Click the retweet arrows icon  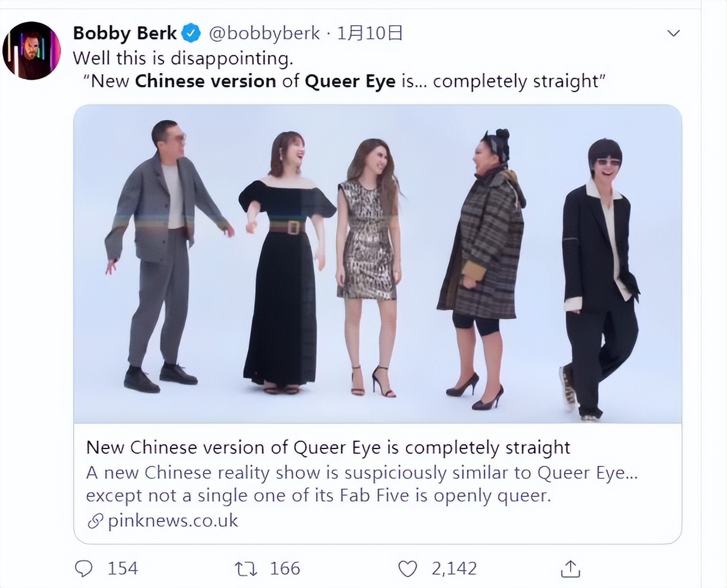click(246, 568)
